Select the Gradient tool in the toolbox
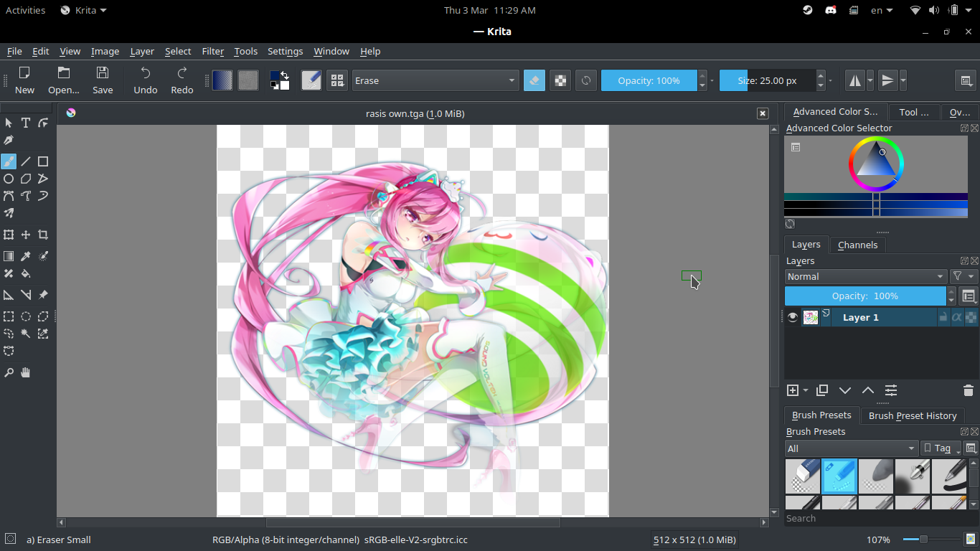This screenshot has width=980, height=551. (x=9, y=256)
